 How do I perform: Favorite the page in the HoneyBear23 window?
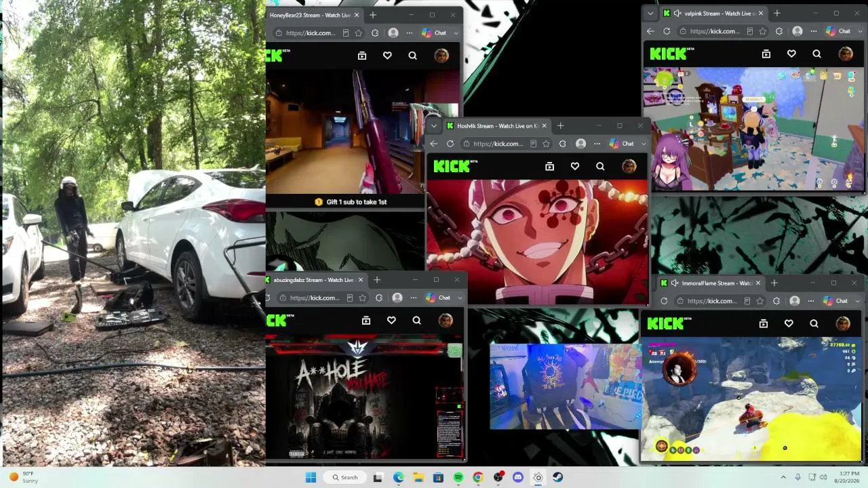(359, 33)
